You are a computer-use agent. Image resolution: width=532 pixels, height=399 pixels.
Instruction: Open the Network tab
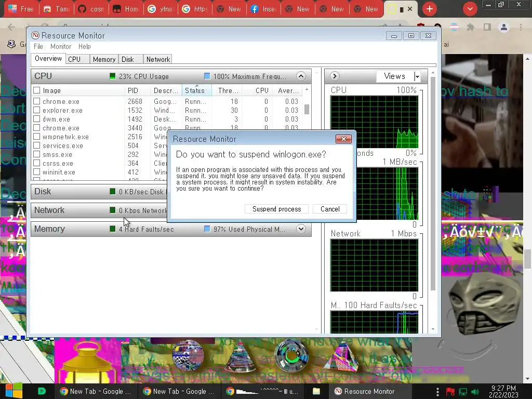point(158,59)
